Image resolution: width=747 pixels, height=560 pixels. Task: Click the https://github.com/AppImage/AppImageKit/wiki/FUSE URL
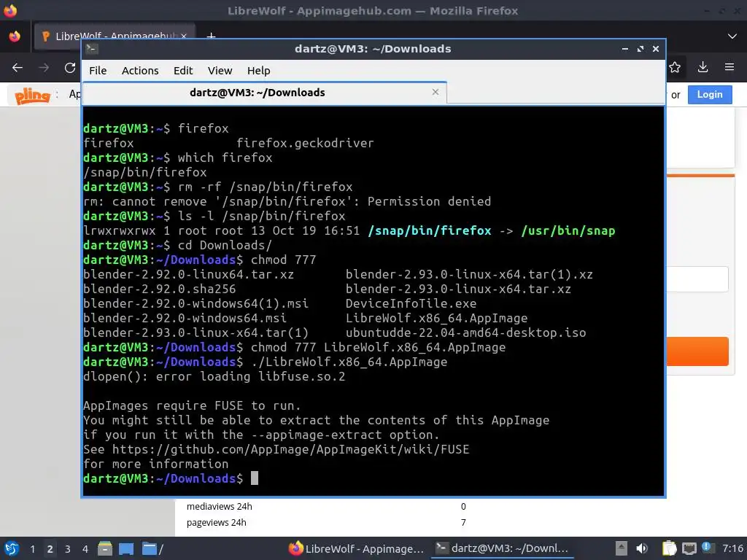point(290,449)
